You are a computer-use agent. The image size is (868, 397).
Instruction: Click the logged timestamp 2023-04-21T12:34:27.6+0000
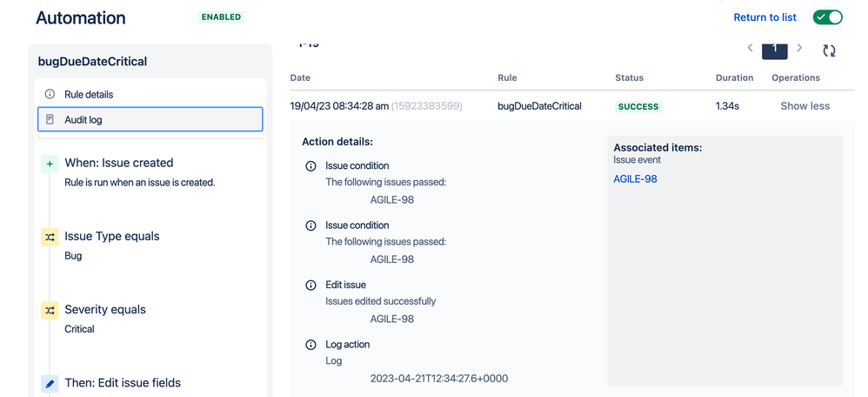click(x=439, y=379)
